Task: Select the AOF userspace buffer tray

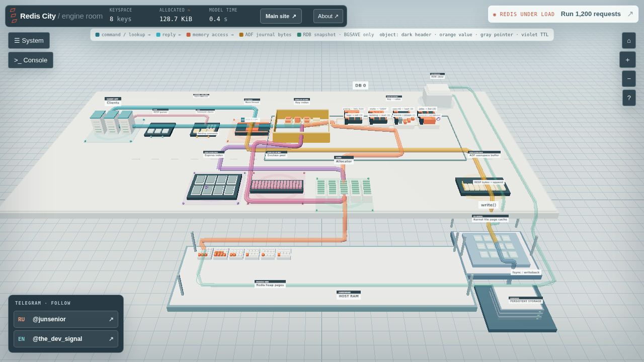Action: [483, 187]
